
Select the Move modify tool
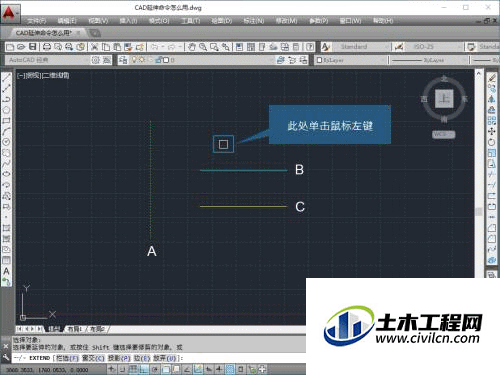point(492,131)
